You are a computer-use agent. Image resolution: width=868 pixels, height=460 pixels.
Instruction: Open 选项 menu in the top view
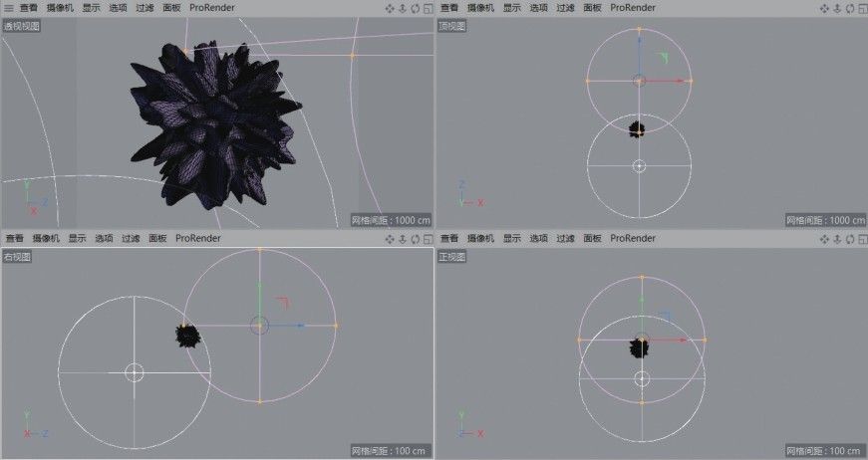click(x=538, y=8)
